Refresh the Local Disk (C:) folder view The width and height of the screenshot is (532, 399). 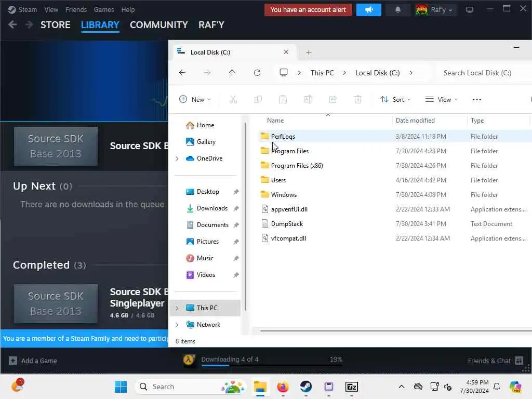pos(257,73)
